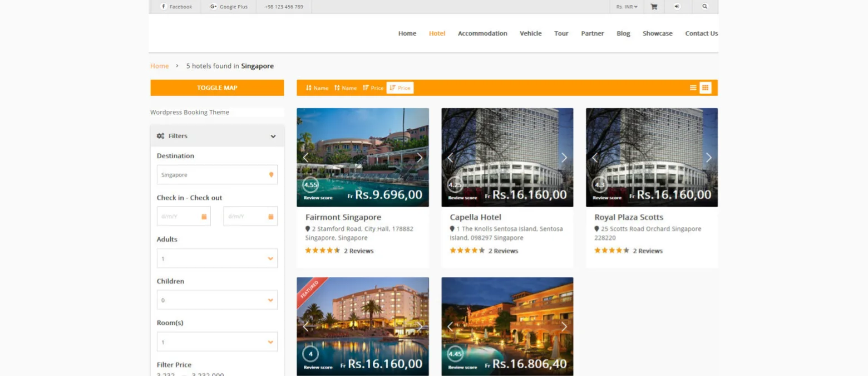Click the 'Wordpress Booking Theme' text

point(190,112)
